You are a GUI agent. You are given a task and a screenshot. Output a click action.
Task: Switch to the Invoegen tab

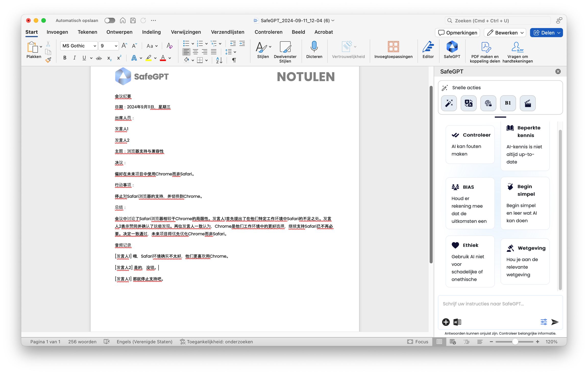coord(57,32)
